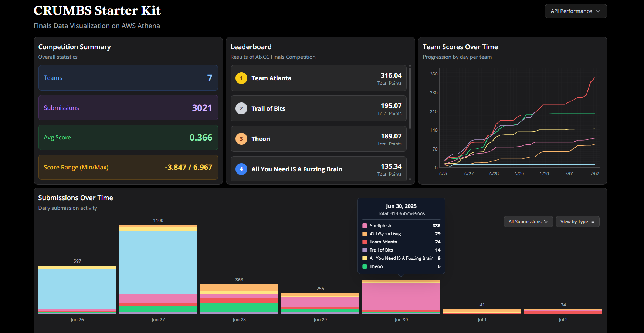Select the Team Atlanta leaderboard entry
Image resolution: width=644 pixels, height=333 pixels.
pos(318,78)
